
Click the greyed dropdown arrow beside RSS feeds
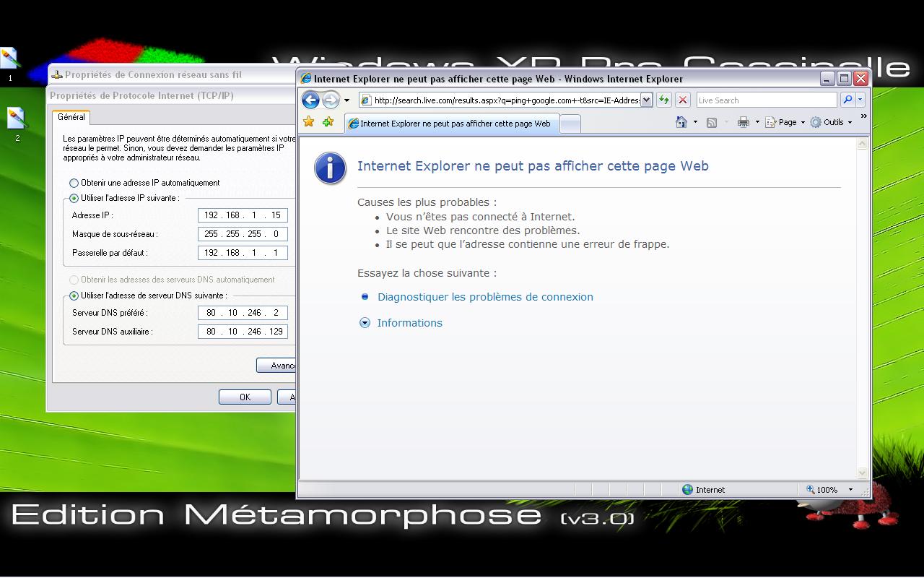coord(726,122)
